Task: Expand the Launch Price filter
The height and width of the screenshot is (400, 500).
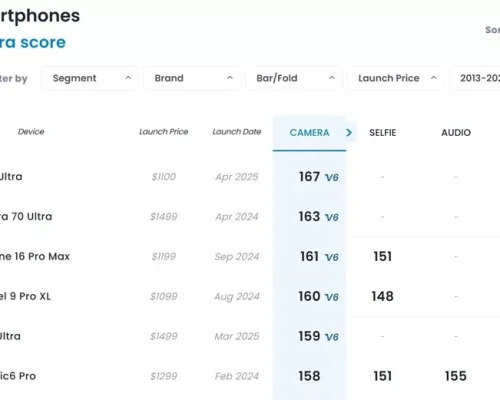Action: pos(396,78)
